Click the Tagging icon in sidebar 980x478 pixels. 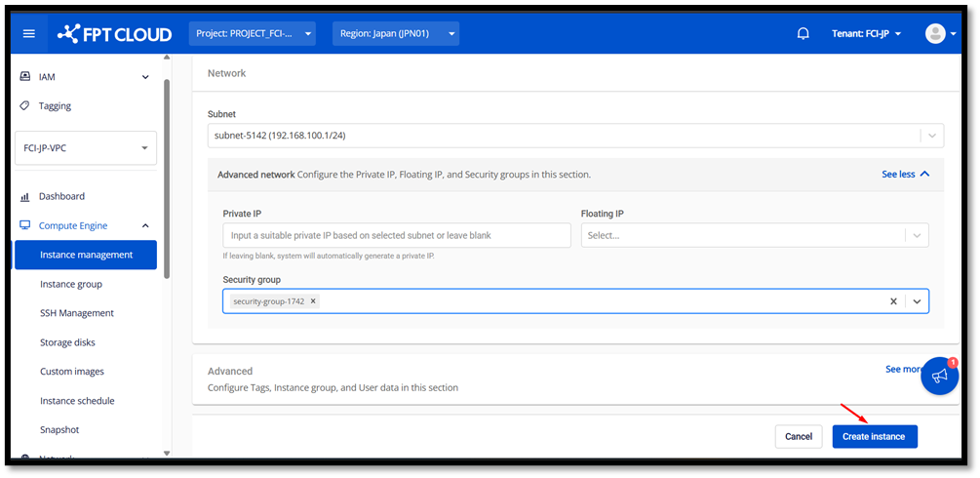click(25, 105)
